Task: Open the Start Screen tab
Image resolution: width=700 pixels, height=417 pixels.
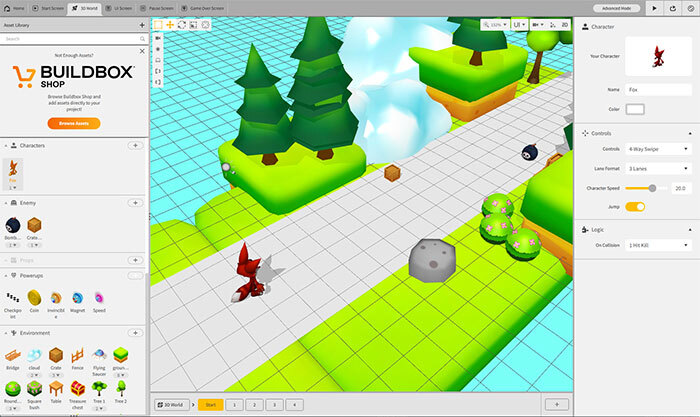Action: tap(51, 7)
